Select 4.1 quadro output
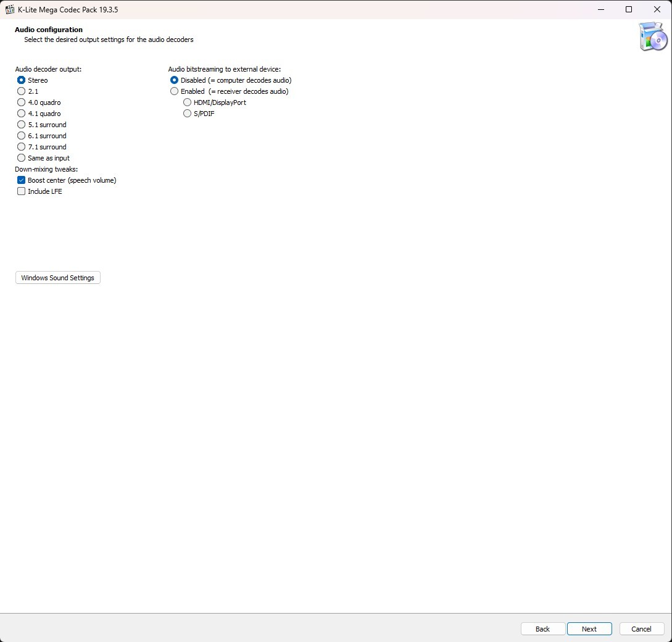 click(22, 114)
